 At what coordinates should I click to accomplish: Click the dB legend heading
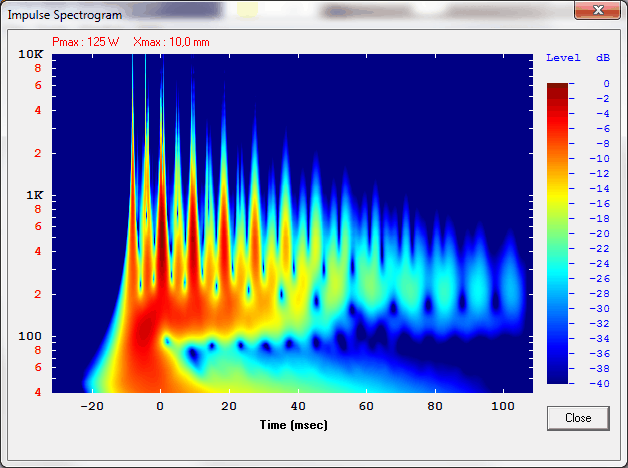point(603,58)
